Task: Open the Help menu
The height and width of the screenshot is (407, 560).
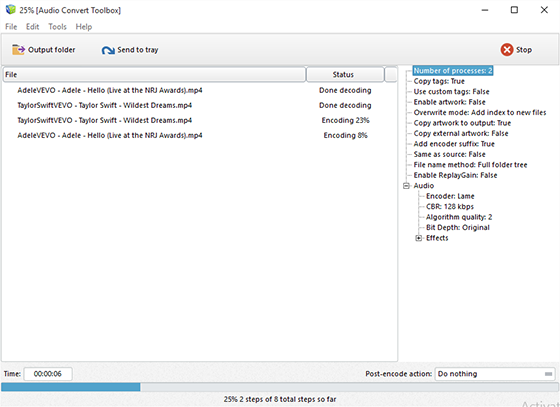Action: 84,27
